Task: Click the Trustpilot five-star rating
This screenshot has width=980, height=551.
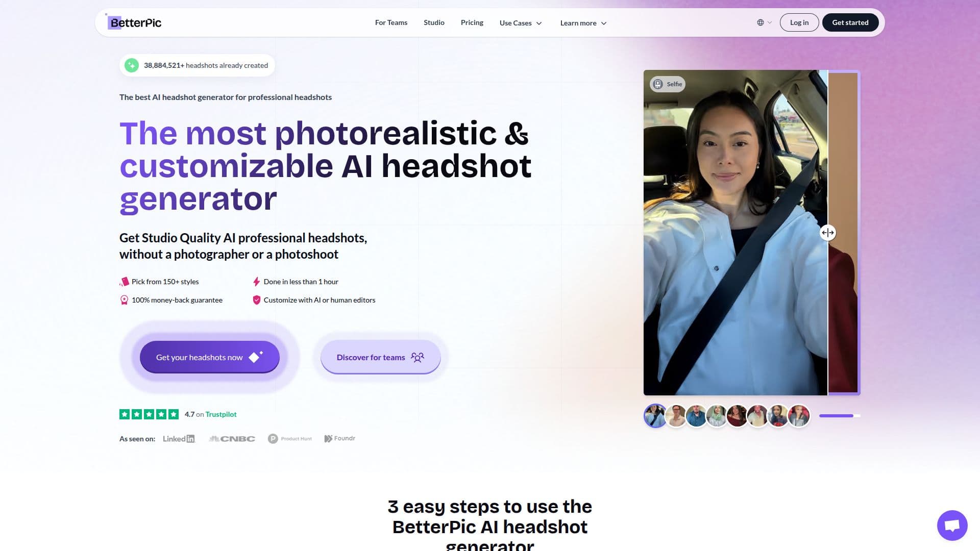Action: pyautogui.click(x=149, y=414)
